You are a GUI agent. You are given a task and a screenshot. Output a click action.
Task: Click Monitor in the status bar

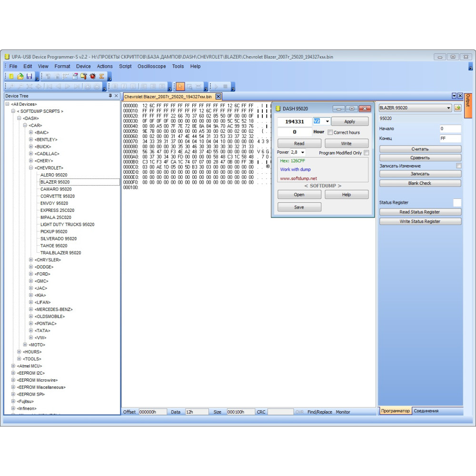pos(343,412)
